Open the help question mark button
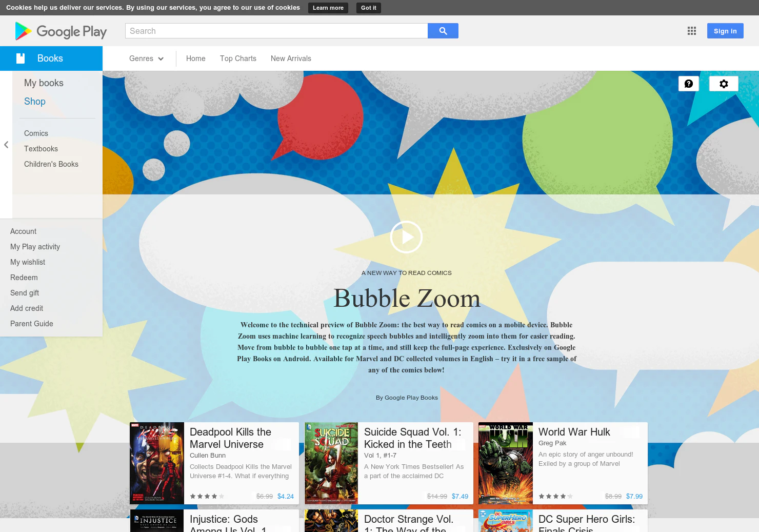Image resolution: width=759 pixels, height=532 pixels. (x=689, y=84)
